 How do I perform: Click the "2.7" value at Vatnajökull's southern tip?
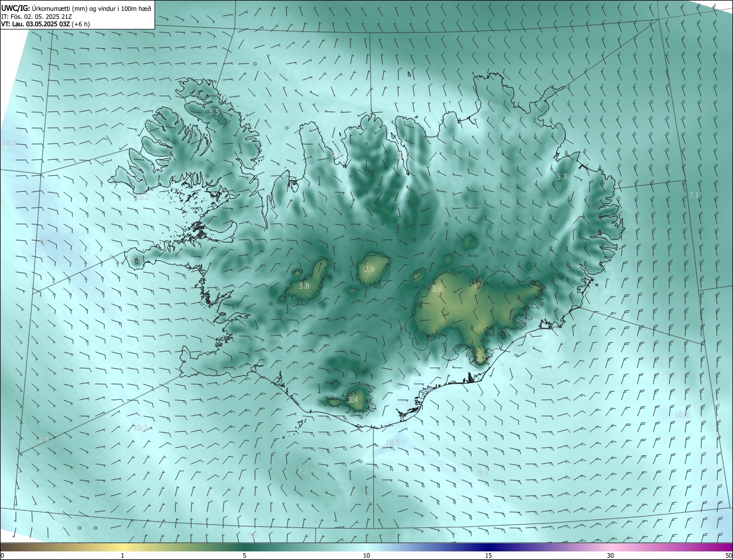click(x=480, y=358)
